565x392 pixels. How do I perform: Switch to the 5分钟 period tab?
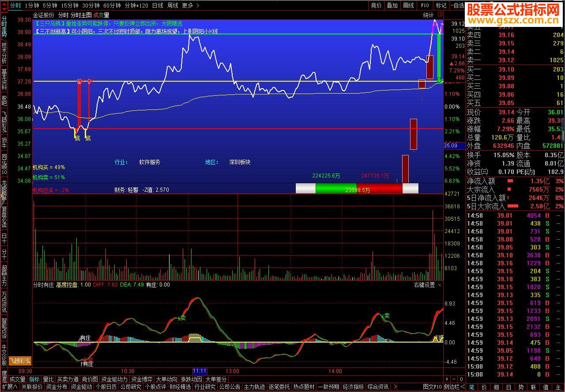[50, 5]
